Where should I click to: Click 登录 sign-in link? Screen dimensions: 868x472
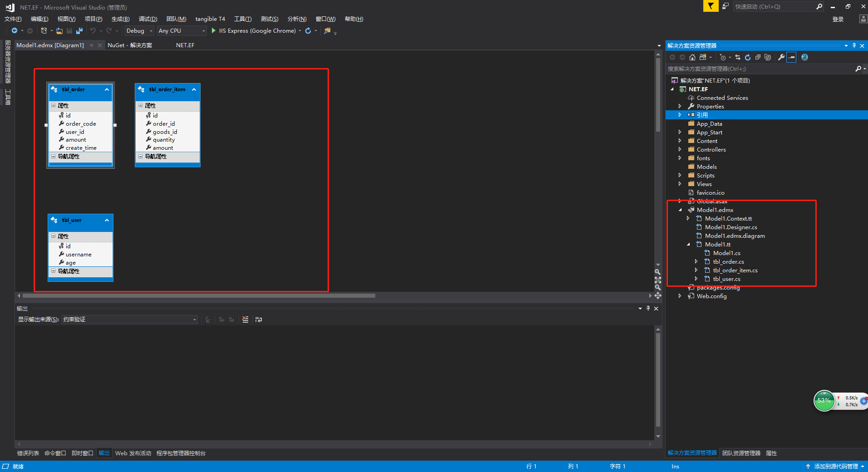tap(838, 20)
